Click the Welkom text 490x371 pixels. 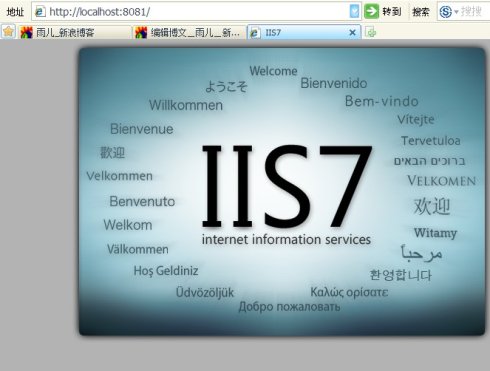(x=128, y=225)
